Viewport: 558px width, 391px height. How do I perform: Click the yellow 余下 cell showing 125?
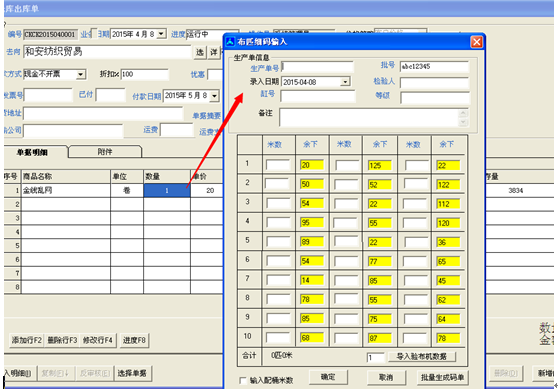[x=380, y=165]
